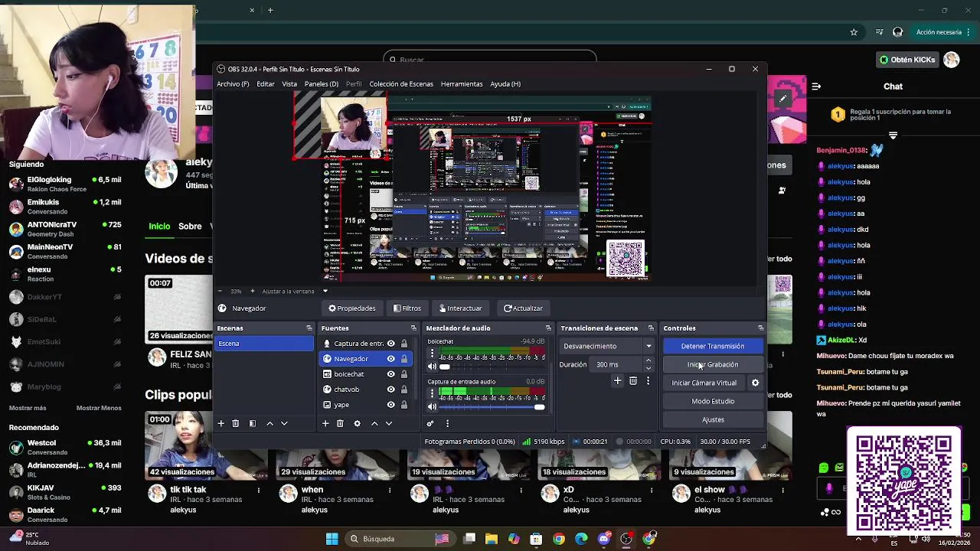980x551 pixels.
Task: Undock the Mezclador de audio panel
Action: (x=548, y=328)
